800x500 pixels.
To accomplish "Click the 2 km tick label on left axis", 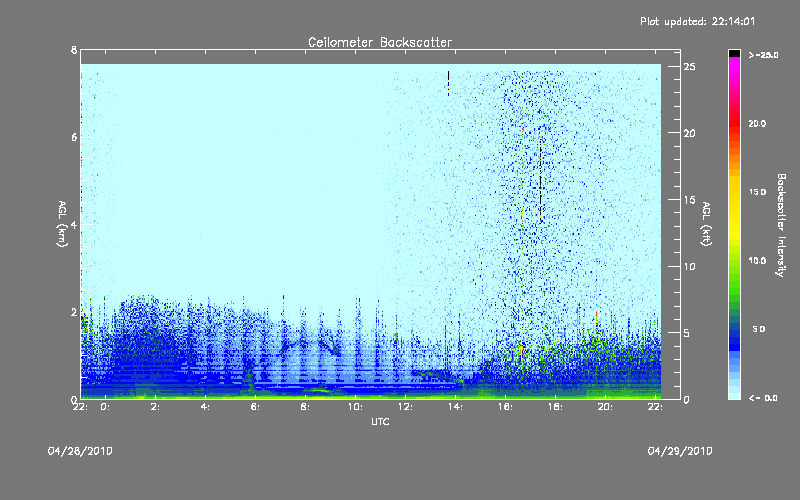I will click(x=74, y=312).
